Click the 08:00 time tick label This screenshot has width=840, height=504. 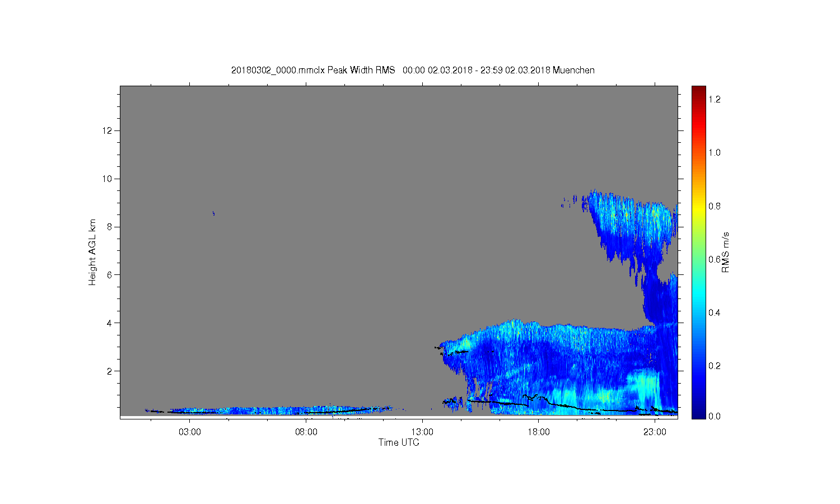306,432
